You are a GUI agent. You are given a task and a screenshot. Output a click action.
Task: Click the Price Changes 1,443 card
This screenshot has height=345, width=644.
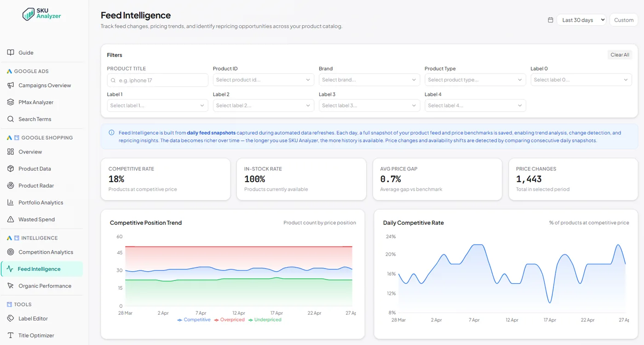point(573,179)
